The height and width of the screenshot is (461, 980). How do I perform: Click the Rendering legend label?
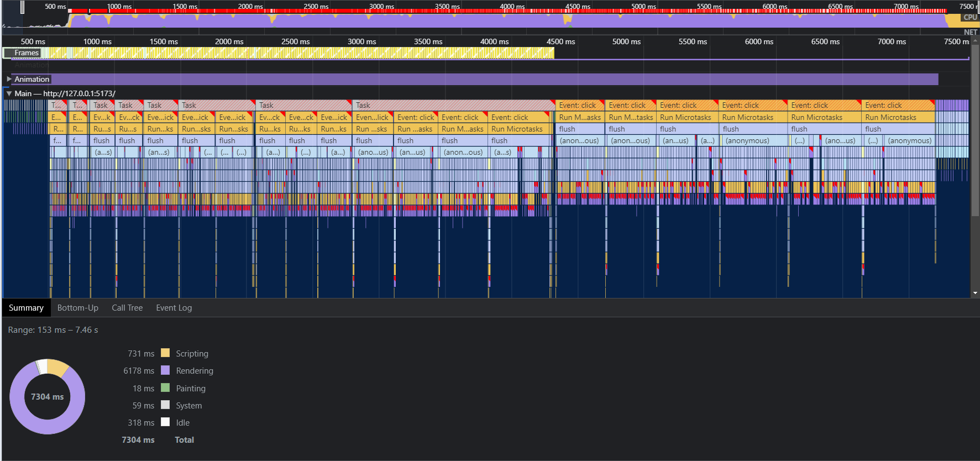point(195,370)
